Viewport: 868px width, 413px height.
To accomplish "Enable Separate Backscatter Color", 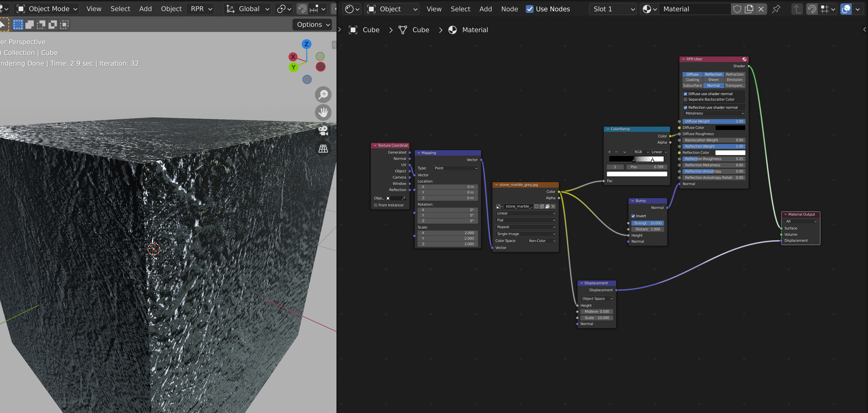I will coord(685,99).
